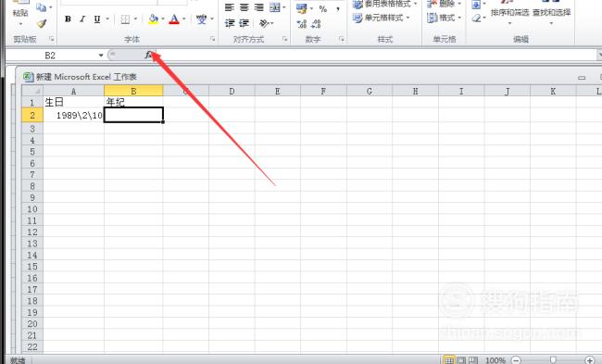Toggle bold formatting
Image resolution: width=602 pixels, height=364 pixels.
(68, 19)
